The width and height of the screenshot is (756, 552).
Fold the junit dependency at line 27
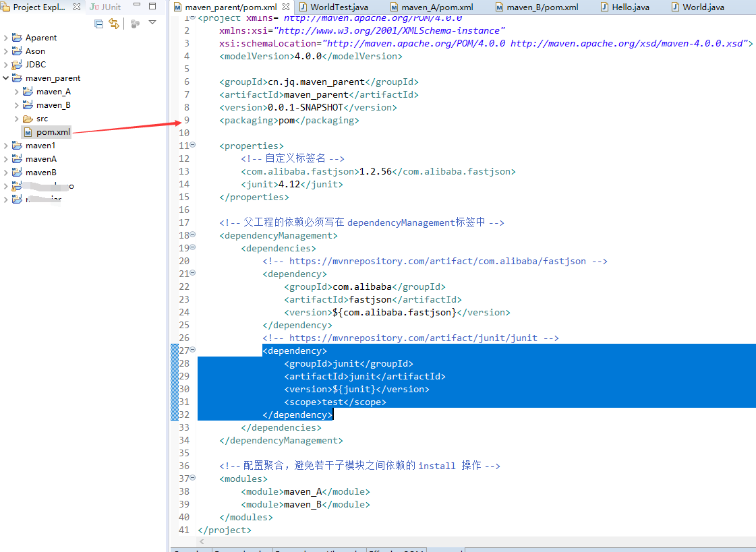point(193,350)
